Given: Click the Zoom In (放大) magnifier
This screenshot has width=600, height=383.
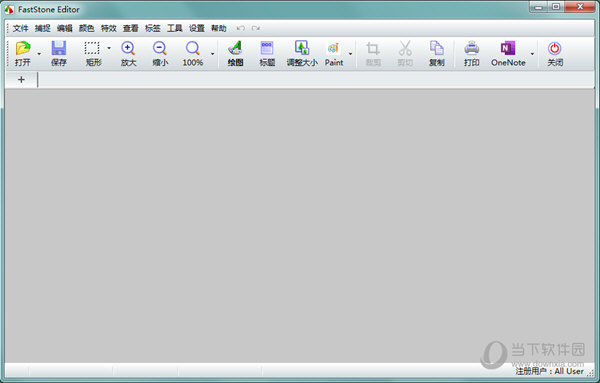Looking at the screenshot, I should click(128, 48).
